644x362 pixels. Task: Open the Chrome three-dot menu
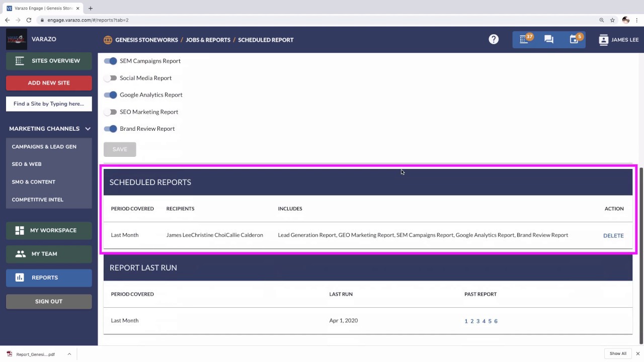click(637, 20)
